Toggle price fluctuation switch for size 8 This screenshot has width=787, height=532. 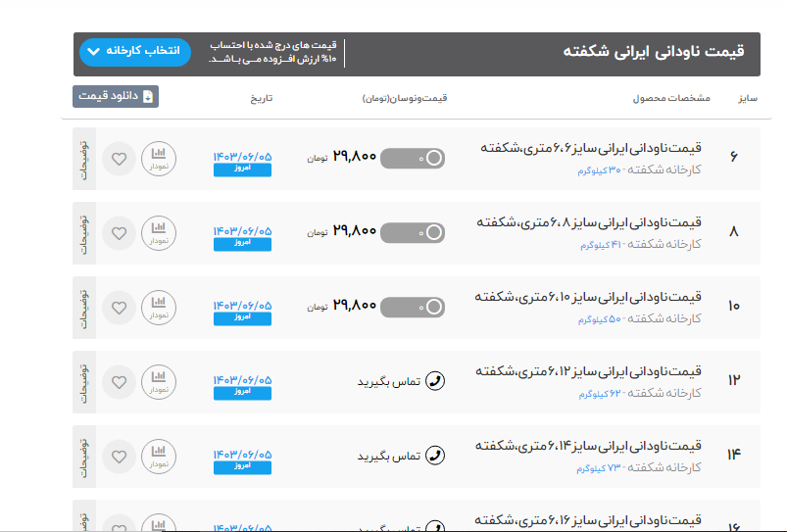click(x=413, y=232)
